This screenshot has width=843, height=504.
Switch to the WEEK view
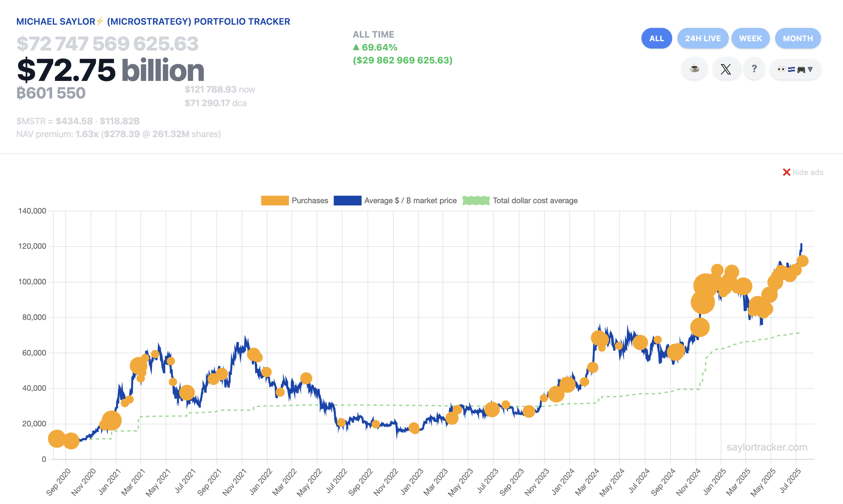point(750,38)
